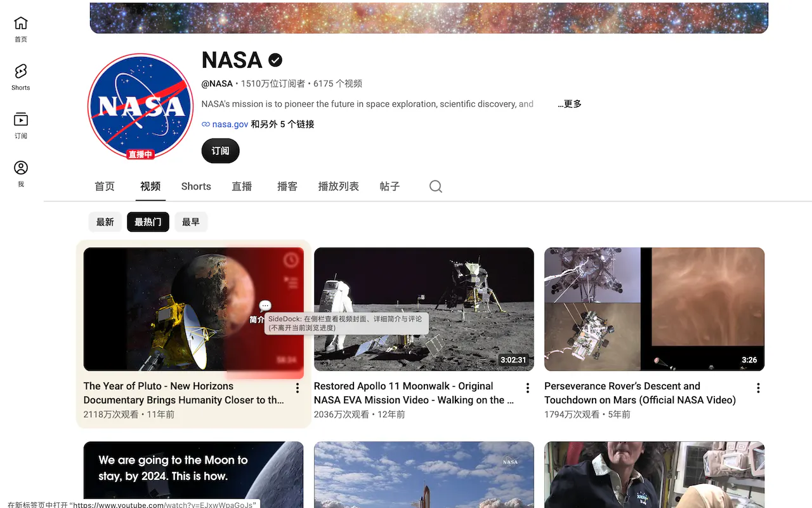Viewport: 812px width, 508px height.
Task: Play the 'Moon to stay by 2024' thumbnail
Action: 193,474
